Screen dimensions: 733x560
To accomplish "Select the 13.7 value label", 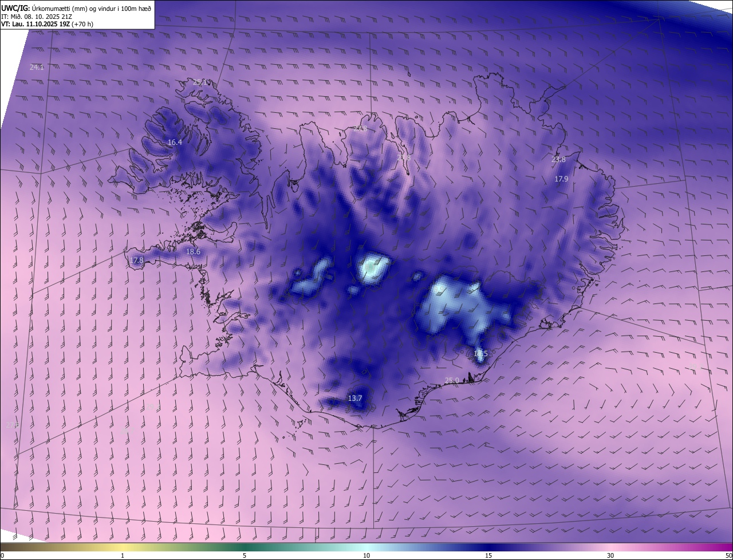I will coord(355,398).
